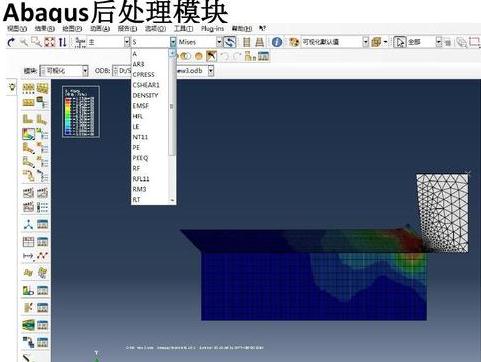481x362 pixels.
Task: Click the rainbow contour plot icon
Action: click(x=28, y=134)
